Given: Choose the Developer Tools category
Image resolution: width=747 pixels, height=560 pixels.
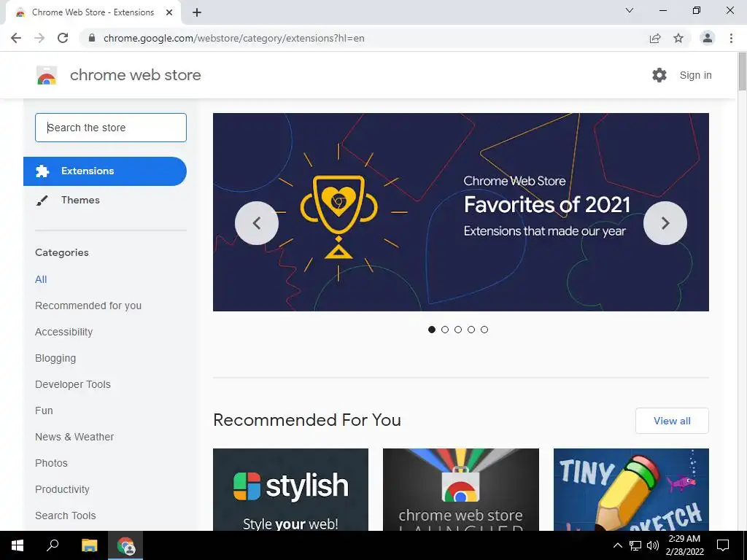Looking at the screenshot, I should [73, 384].
